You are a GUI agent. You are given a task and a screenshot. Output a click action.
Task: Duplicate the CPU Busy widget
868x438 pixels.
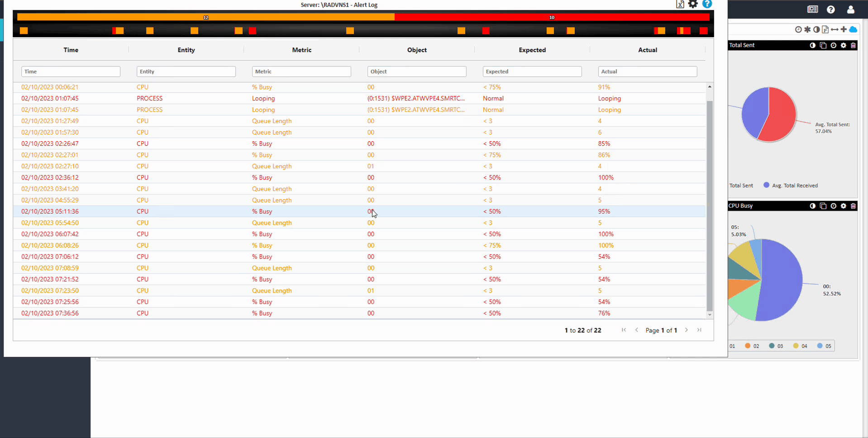click(823, 206)
